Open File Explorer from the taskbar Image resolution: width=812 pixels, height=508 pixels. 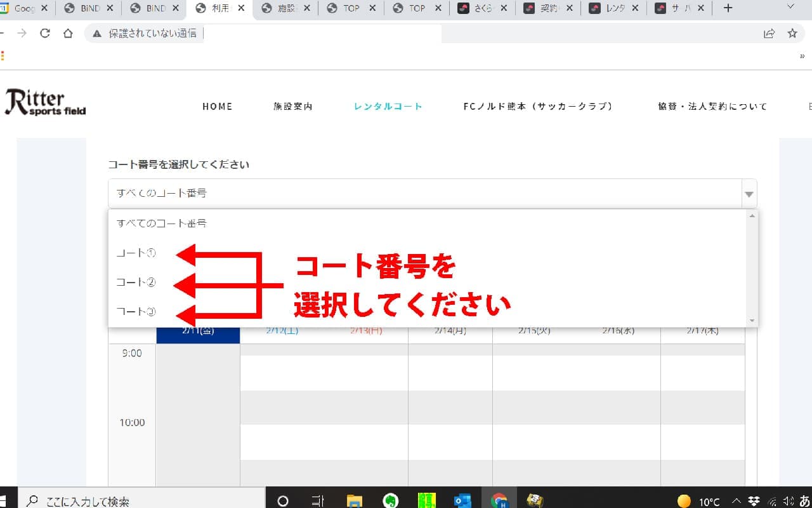click(354, 500)
